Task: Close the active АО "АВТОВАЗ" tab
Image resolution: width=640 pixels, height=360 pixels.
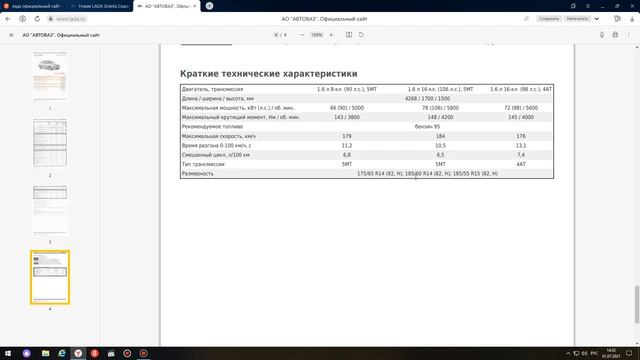Action: (x=194, y=6)
